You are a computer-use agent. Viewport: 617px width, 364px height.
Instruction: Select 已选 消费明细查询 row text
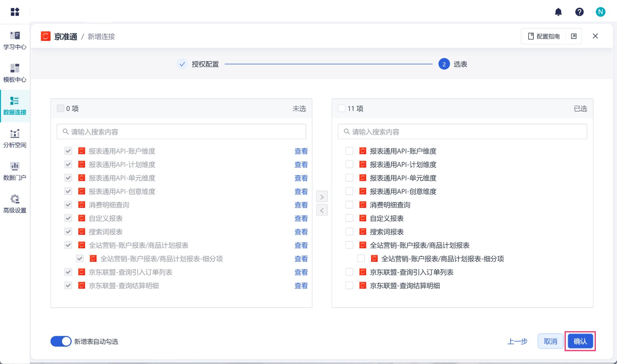click(x=390, y=205)
